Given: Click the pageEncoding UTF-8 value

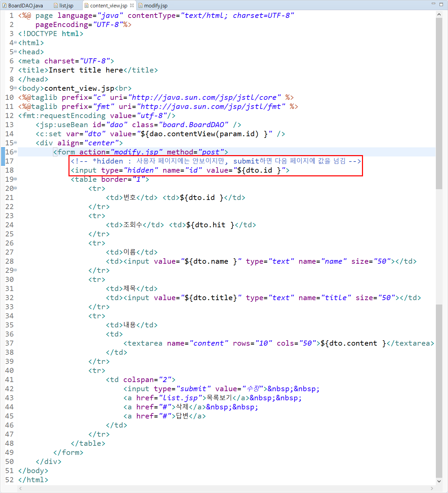Looking at the screenshot, I should tap(108, 25).
